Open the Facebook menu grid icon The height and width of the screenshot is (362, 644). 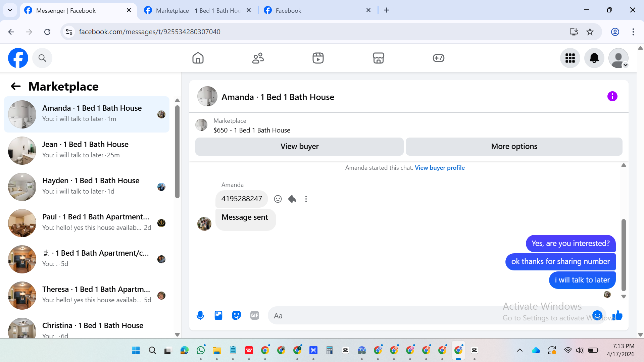coord(570,58)
